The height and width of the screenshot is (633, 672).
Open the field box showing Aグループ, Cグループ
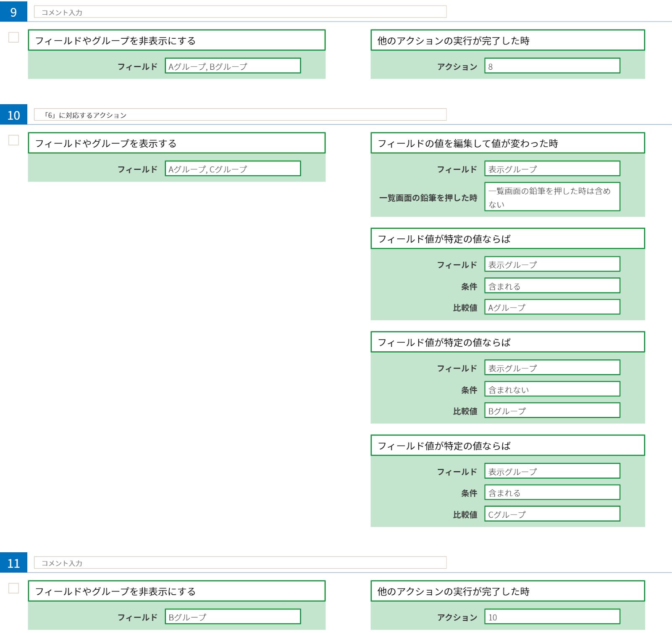[233, 169]
